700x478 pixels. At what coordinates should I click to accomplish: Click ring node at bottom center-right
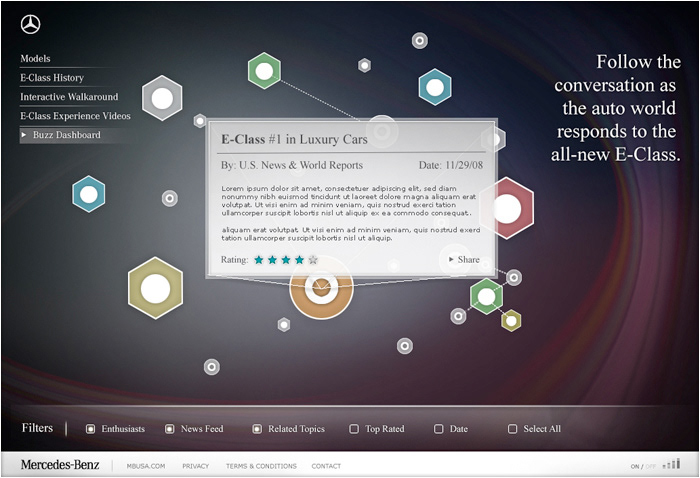(405, 346)
